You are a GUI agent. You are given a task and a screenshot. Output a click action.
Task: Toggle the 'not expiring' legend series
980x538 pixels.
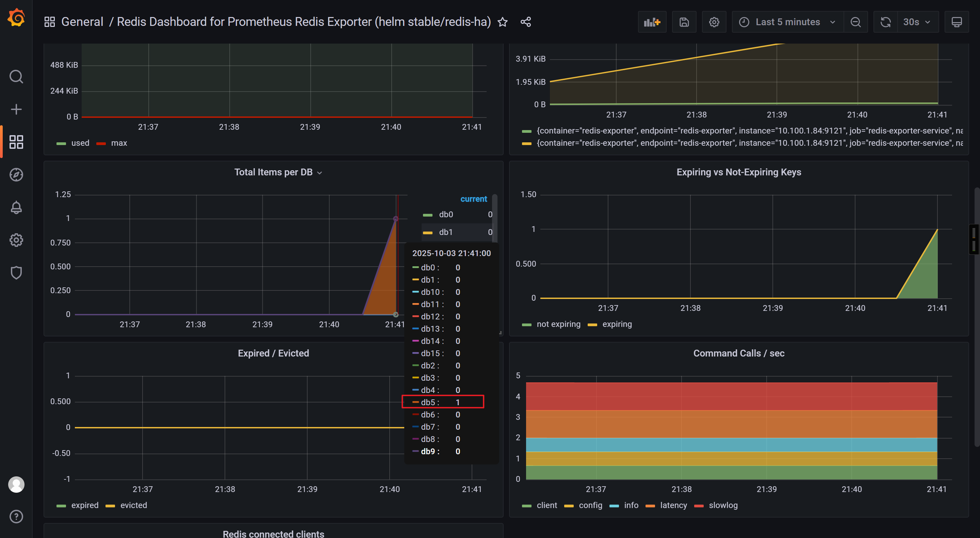click(x=558, y=325)
